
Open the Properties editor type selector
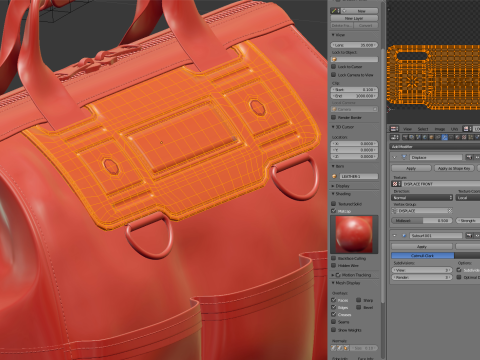pyautogui.click(x=394, y=137)
